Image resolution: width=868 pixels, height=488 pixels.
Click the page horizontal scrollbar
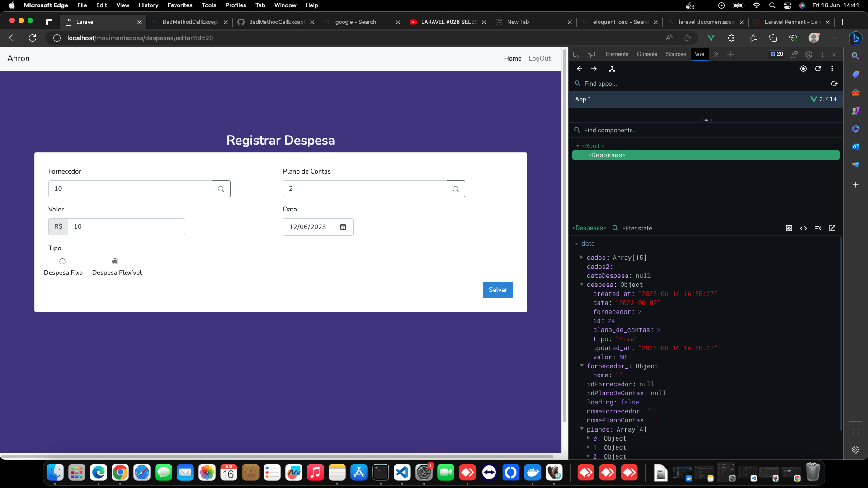tap(277, 456)
